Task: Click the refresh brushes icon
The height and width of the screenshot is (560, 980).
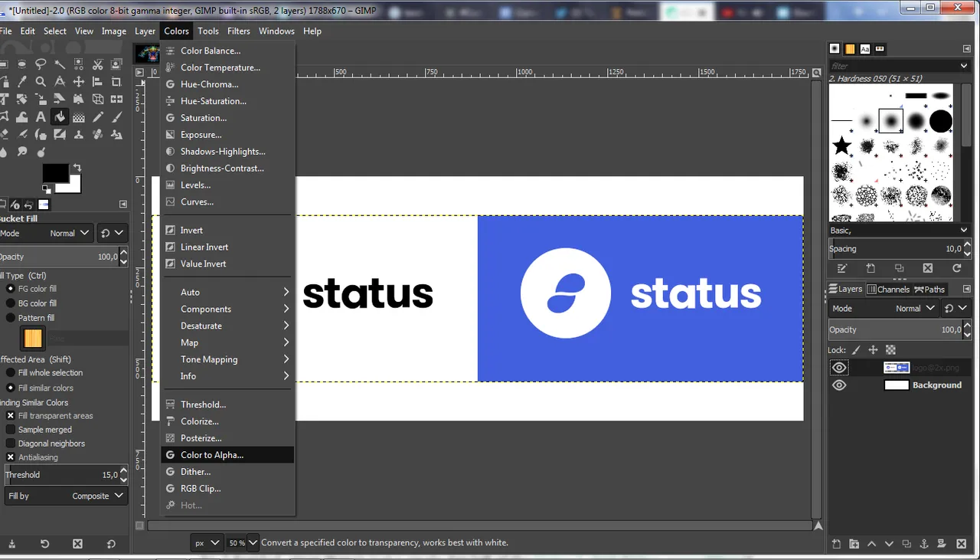Action: click(956, 268)
